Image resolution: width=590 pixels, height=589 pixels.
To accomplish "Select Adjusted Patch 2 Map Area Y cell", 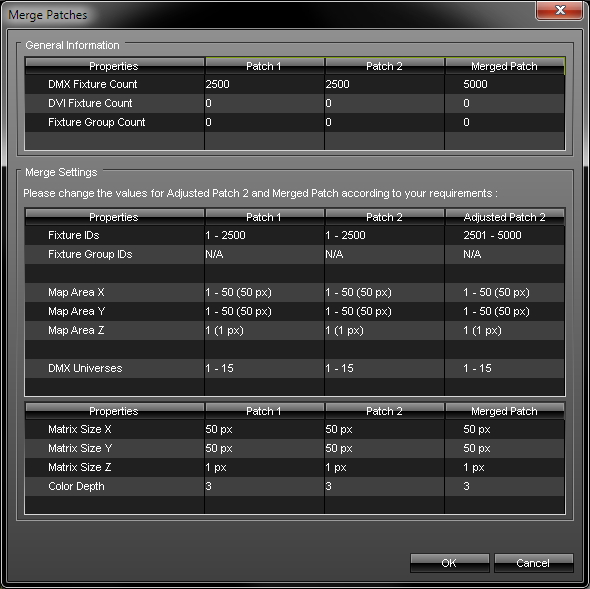I will (x=505, y=311).
